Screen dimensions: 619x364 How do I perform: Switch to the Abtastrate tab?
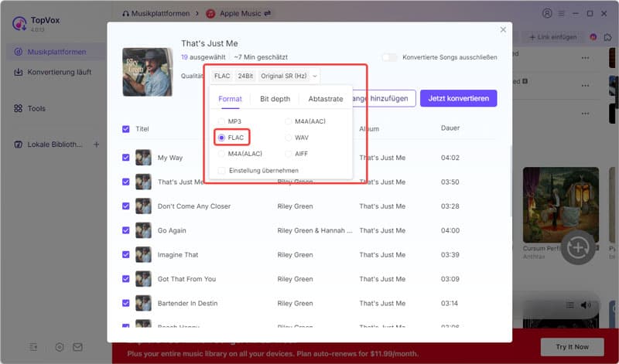click(326, 99)
